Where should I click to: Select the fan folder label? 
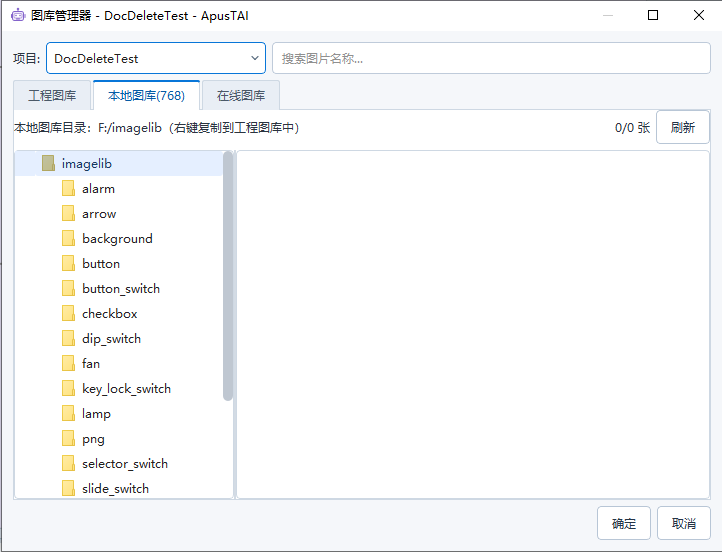91,364
